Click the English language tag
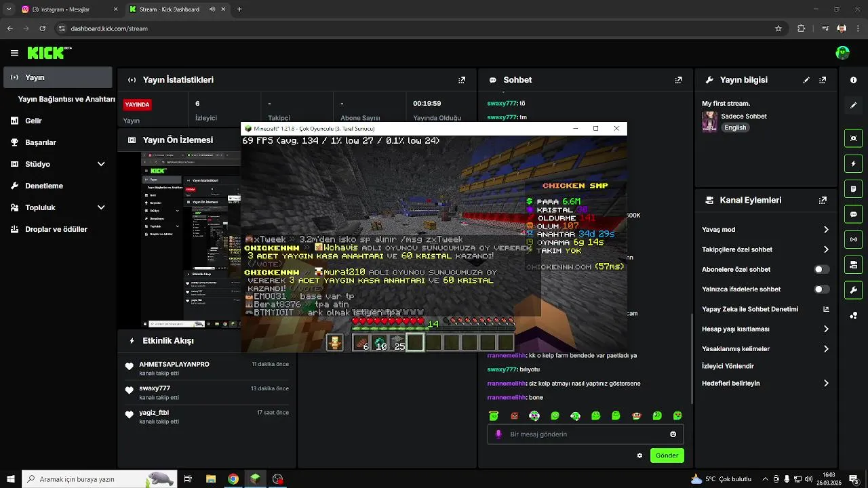 735,127
